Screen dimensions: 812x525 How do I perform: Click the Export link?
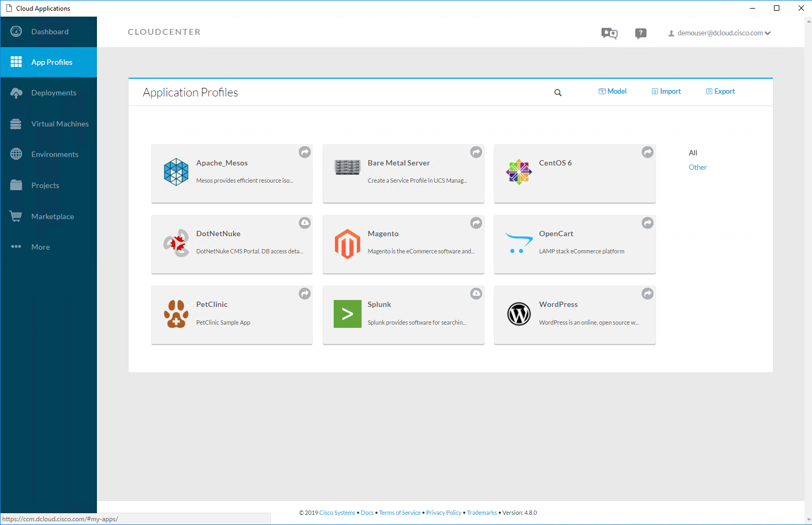coord(720,91)
